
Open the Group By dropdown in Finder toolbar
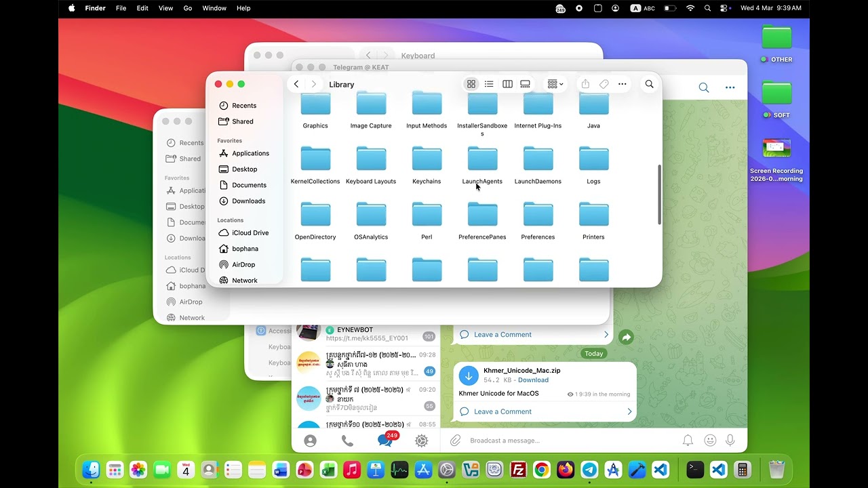coord(555,84)
